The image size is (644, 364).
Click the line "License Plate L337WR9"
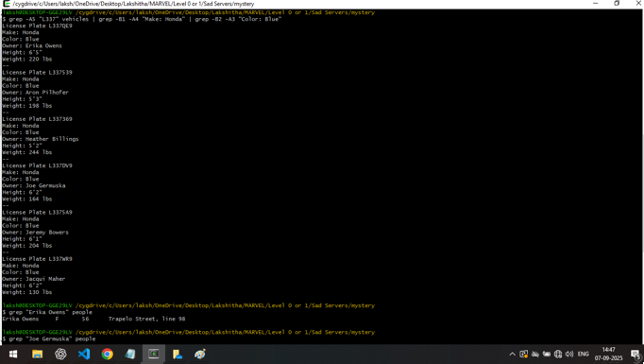[37, 259]
